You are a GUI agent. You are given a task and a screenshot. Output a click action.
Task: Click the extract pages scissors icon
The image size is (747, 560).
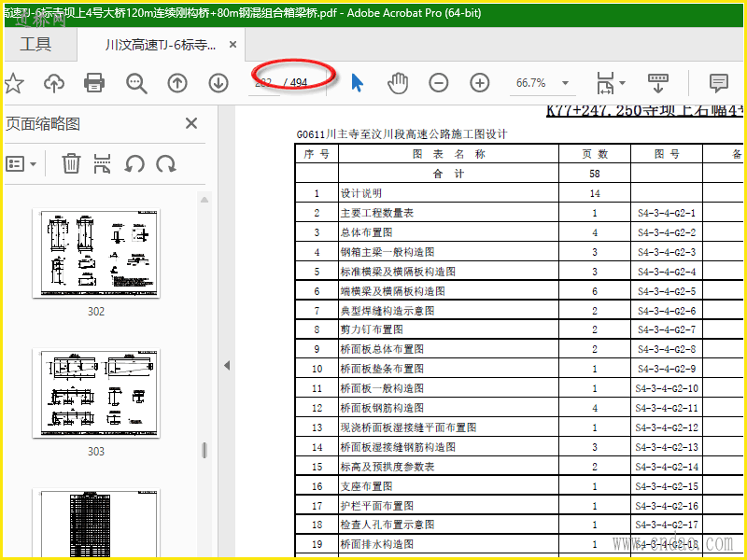tap(103, 163)
